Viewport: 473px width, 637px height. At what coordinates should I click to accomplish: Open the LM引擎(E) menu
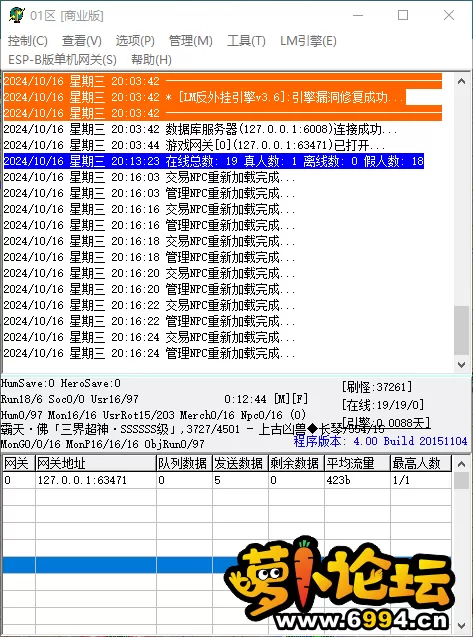point(308,41)
